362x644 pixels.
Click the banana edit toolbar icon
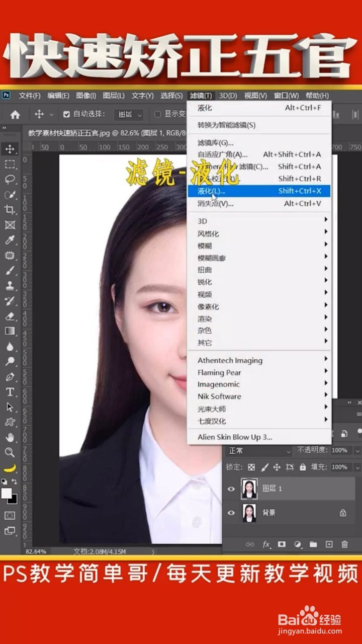[10, 468]
